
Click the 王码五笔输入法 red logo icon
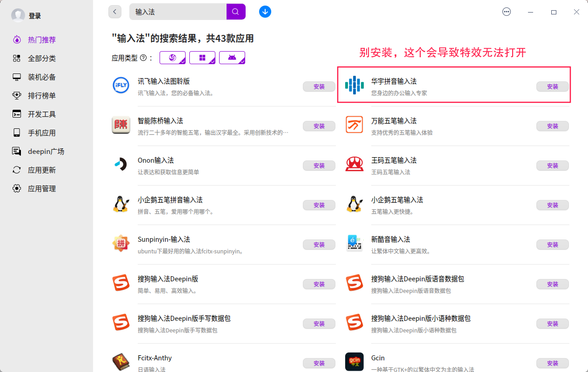pos(354,165)
